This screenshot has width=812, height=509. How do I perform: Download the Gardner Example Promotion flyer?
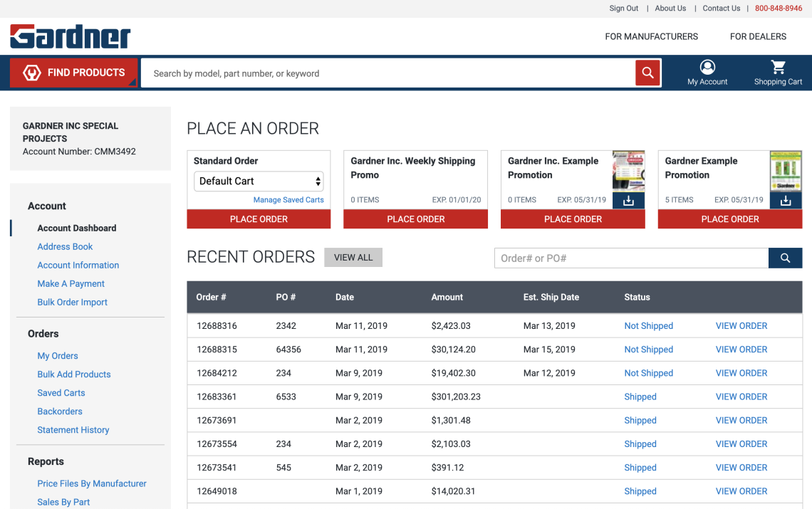(x=786, y=201)
